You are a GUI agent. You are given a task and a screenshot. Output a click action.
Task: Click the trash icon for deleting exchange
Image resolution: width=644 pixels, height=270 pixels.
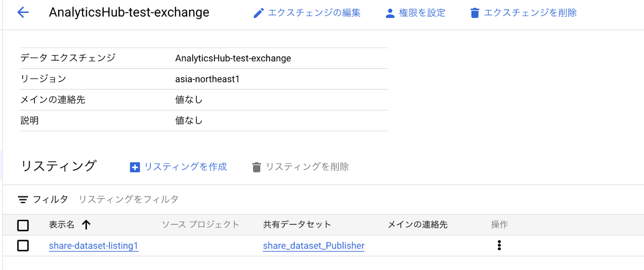[x=475, y=13]
